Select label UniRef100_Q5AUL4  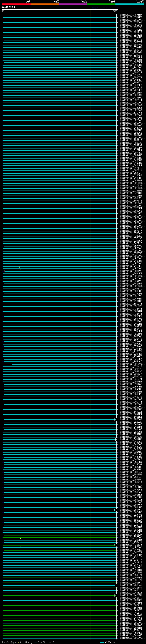(x=131, y=331)
